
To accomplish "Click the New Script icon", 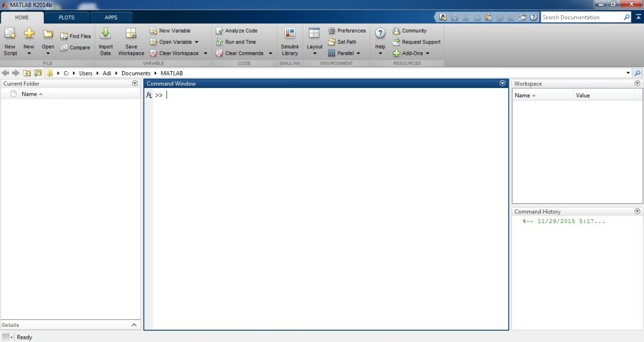I will point(10,35).
